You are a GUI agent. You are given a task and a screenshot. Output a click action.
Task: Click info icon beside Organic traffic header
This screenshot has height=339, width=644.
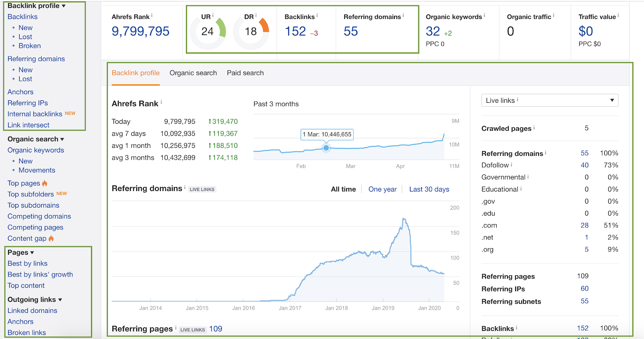pos(553,16)
